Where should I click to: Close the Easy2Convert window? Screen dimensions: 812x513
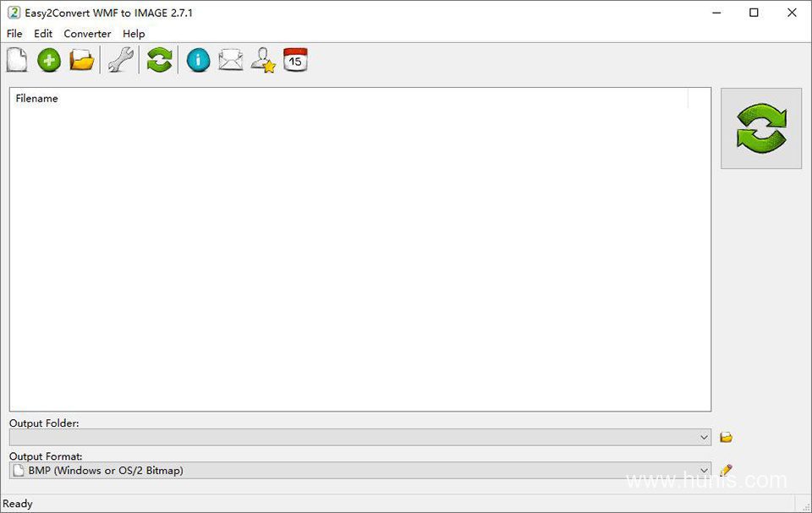pyautogui.click(x=792, y=13)
